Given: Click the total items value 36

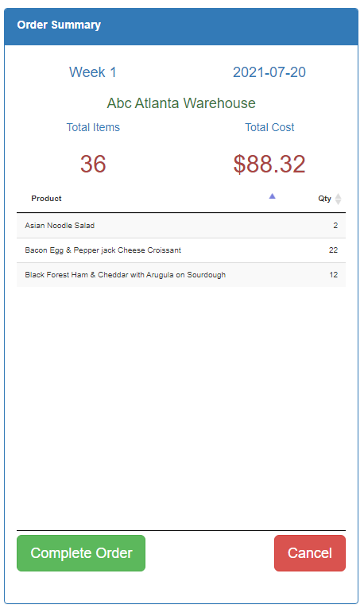Looking at the screenshot, I should pos(93,164).
